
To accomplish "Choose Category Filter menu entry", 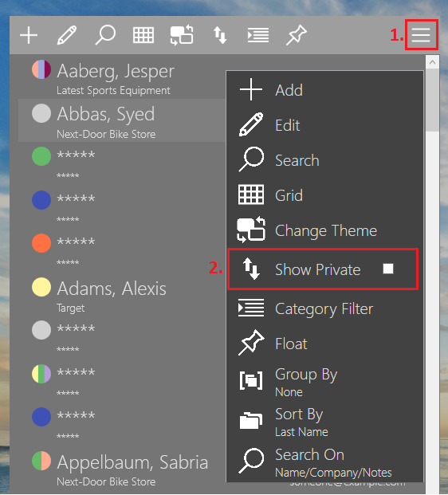I will (x=325, y=308).
